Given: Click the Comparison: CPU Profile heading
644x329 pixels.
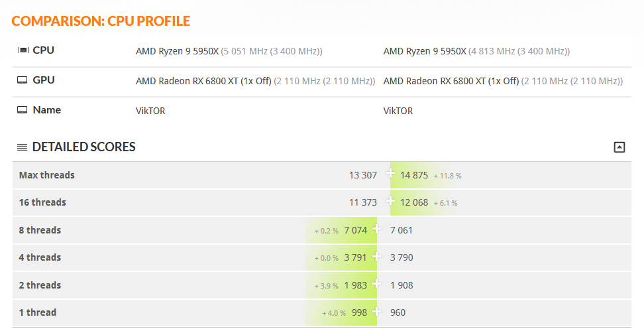Looking at the screenshot, I should (x=101, y=21).
